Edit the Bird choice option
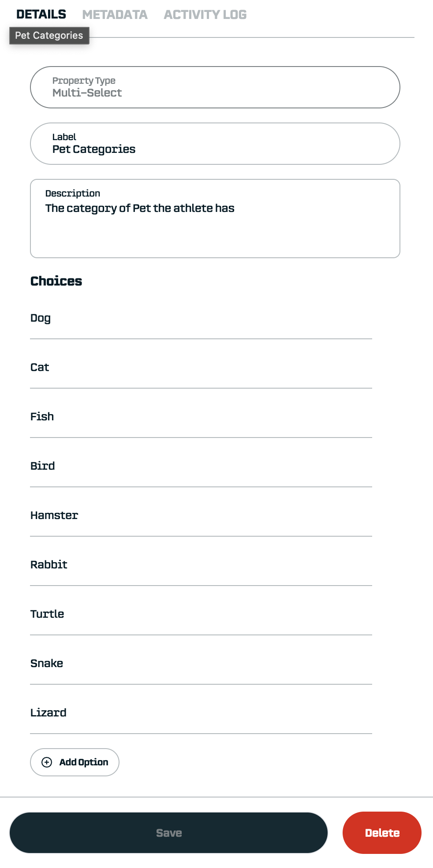 point(201,466)
